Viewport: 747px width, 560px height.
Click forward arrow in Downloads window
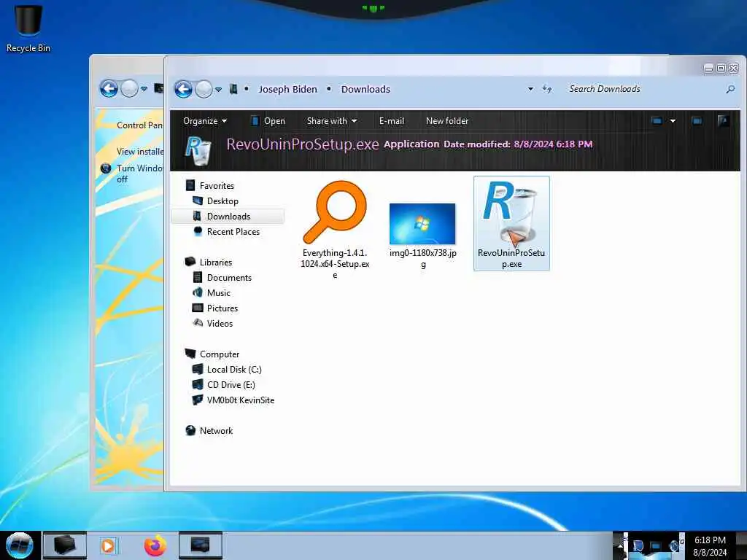[204, 89]
